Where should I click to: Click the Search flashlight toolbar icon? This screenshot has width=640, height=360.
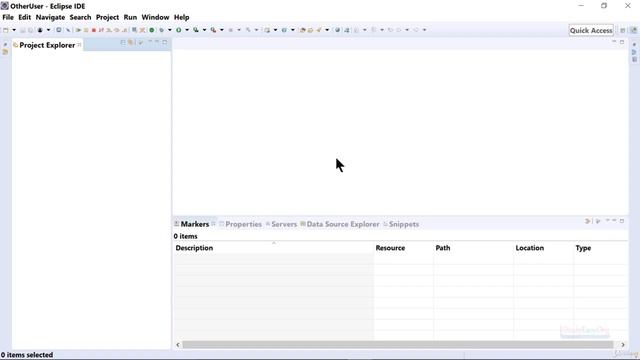pyautogui.click(x=318, y=30)
